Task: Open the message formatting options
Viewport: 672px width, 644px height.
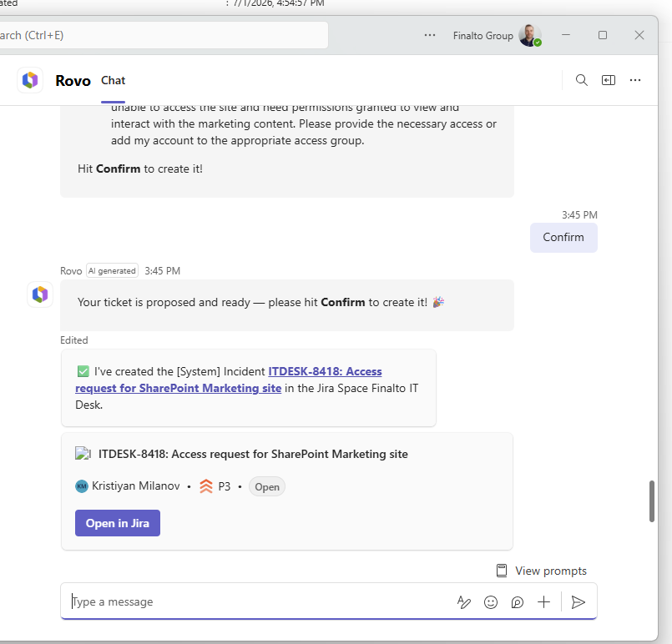Action: point(463,602)
